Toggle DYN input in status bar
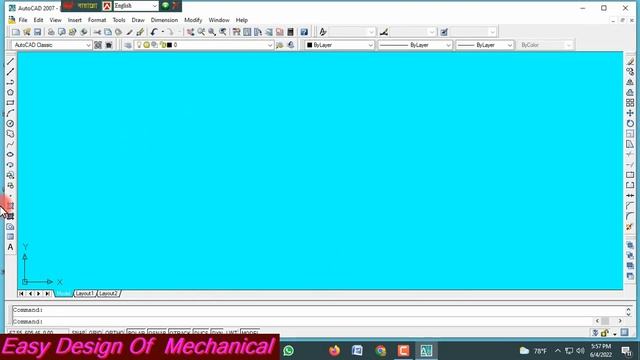The width and height of the screenshot is (640, 360). [x=217, y=332]
